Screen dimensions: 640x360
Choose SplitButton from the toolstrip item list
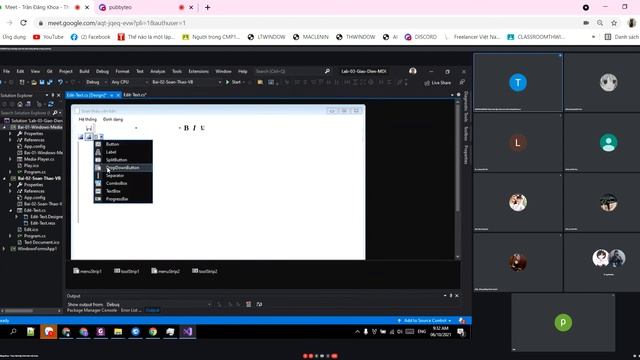coord(123,160)
